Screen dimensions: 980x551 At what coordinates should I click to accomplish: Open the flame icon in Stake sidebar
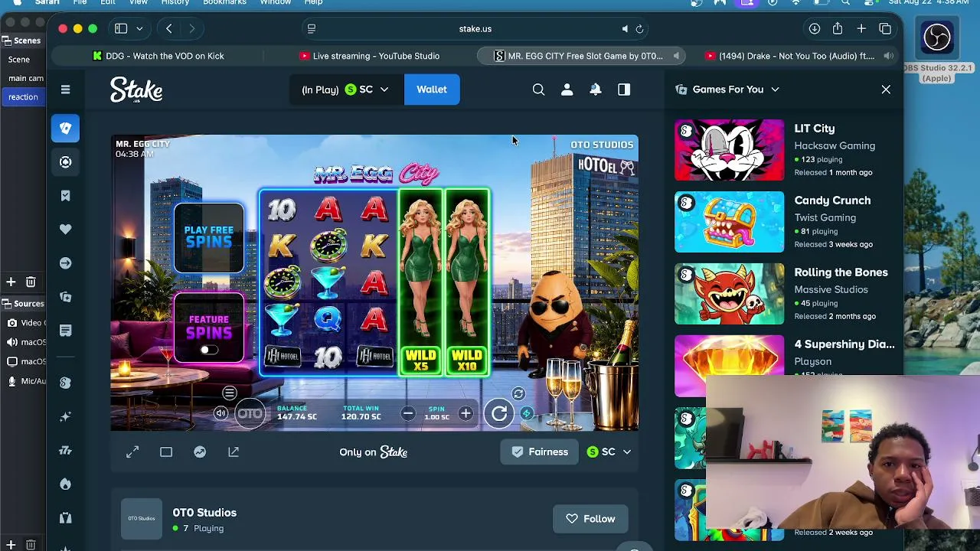click(x=65, y=484)
